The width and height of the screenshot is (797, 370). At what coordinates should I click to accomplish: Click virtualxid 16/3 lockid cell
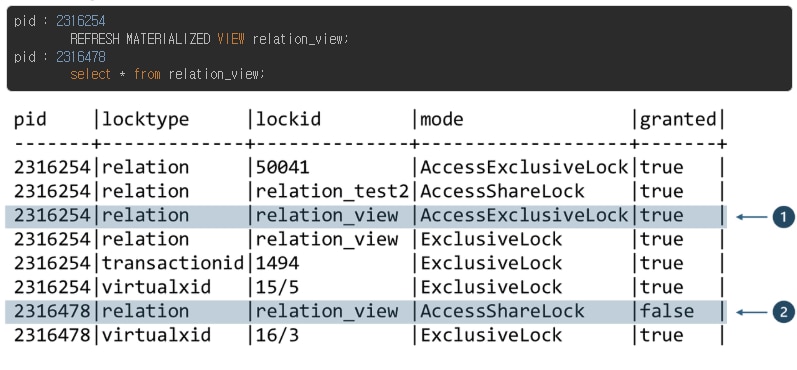(x=277, y=335)
